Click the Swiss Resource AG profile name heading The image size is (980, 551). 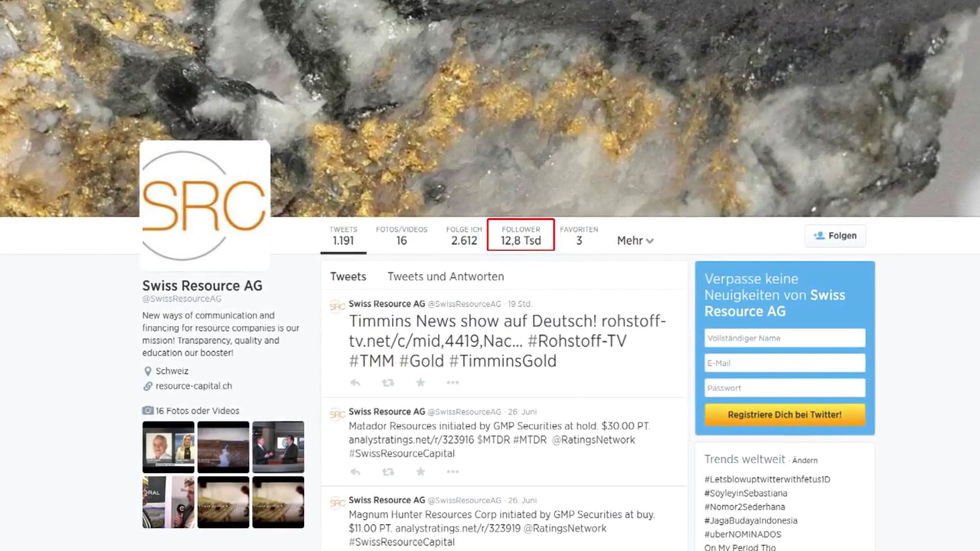click(202, 286)
